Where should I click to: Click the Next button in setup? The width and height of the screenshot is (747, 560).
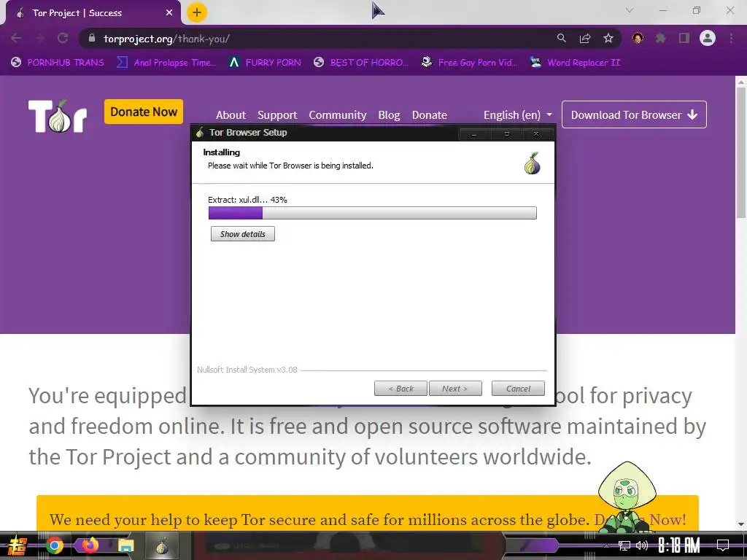tap(455, 389)
